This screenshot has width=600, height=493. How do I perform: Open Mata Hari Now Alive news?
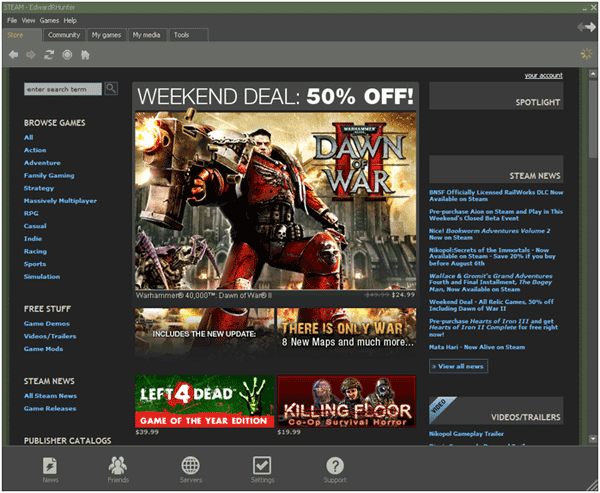coord(477,347)
